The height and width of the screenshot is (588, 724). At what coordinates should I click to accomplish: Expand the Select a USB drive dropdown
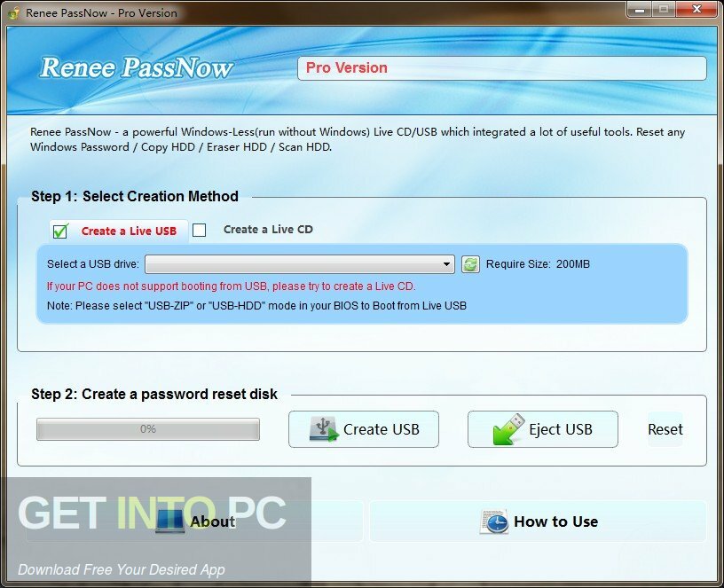click(x=300, y=264)
